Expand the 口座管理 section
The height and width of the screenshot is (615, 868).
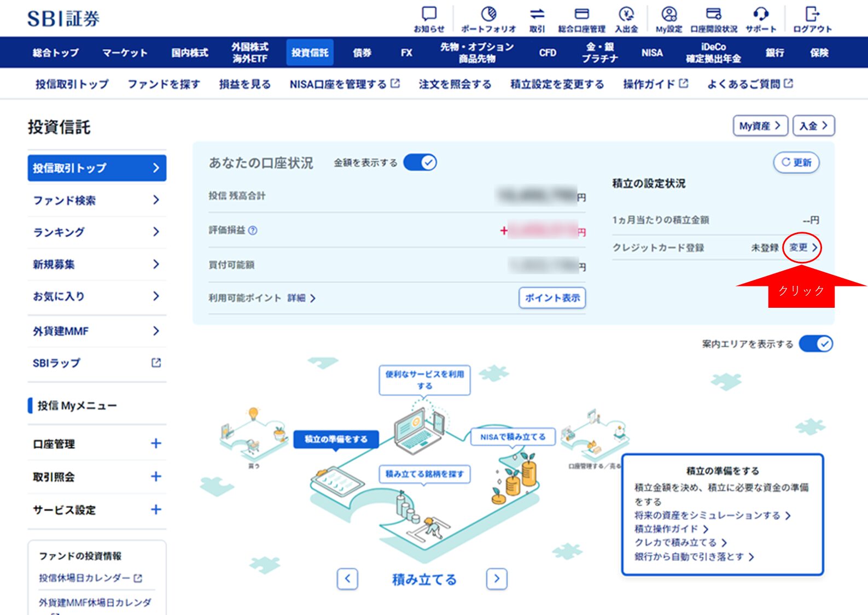[x=97, y=444]
